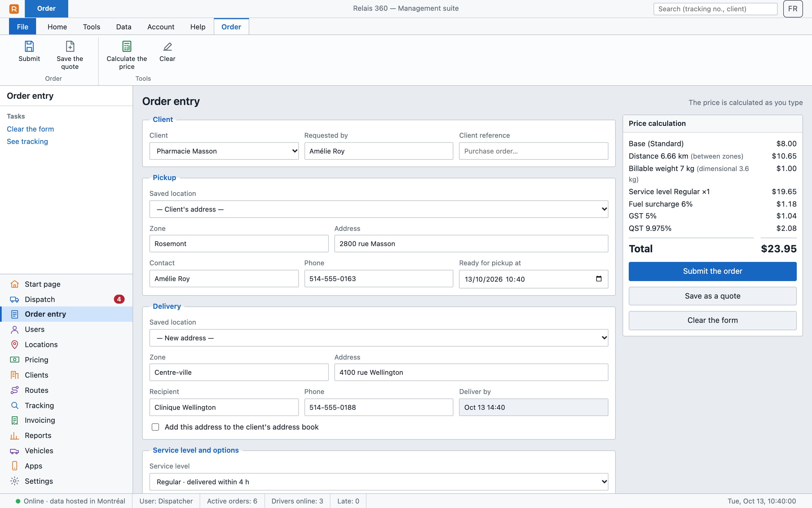Click the Submit ribbon icon
The image size is (812, 508).
tap(29, 47)
